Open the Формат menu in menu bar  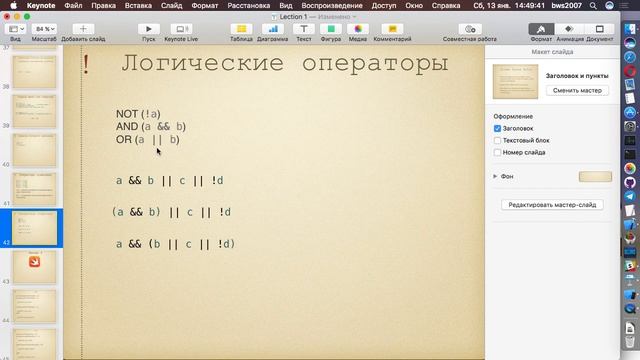point(205,6)
